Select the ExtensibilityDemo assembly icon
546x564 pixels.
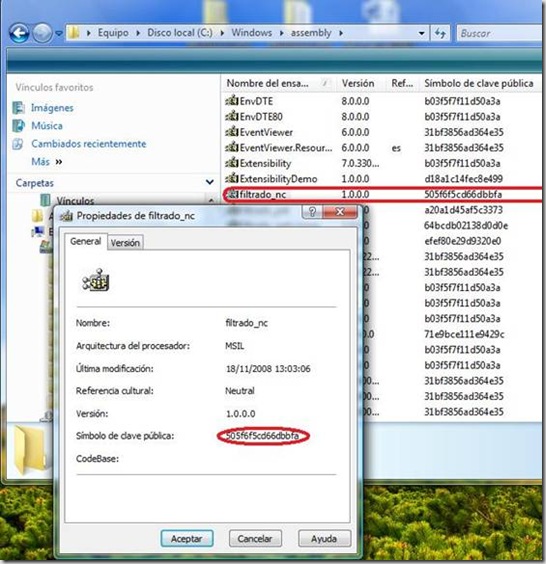coord(232,178)
